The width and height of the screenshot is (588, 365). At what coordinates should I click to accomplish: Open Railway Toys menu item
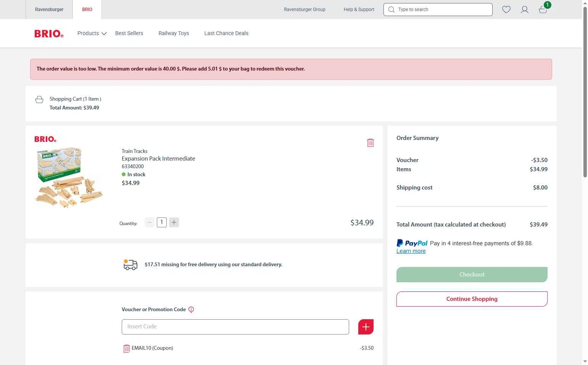click(x=174, y=34)
